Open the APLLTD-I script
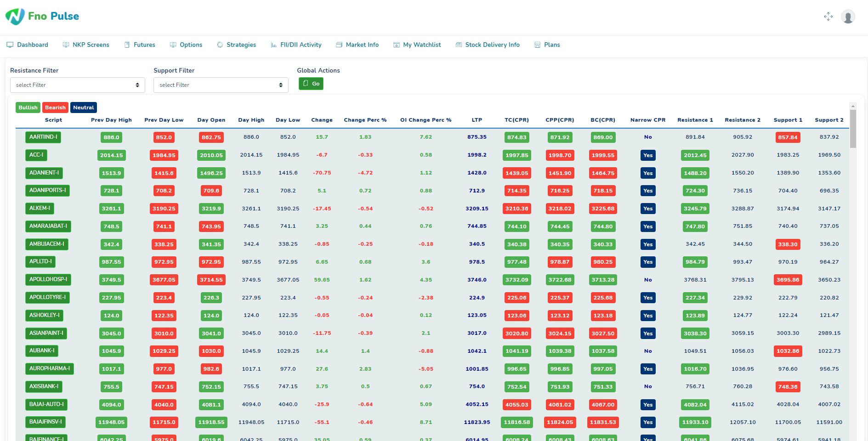Viewport: 868px width, 441px height. (40, 261)
